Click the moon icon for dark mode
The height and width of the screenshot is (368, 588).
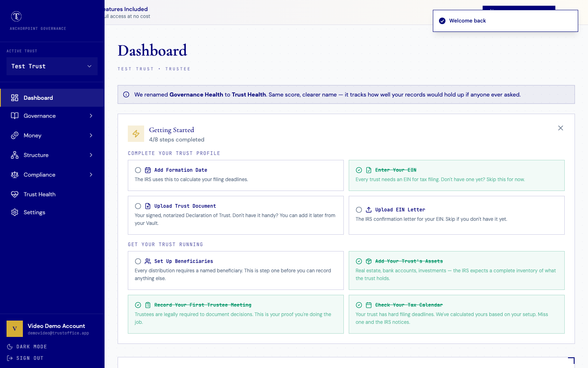pyautogui.click(x=10, y=347)
